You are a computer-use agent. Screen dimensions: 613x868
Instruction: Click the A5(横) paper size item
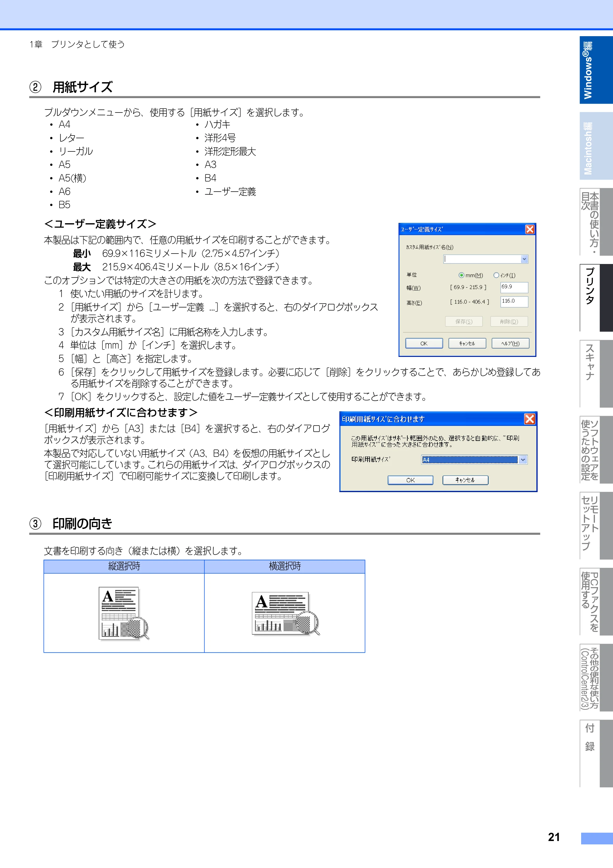[x=73, y=178]
